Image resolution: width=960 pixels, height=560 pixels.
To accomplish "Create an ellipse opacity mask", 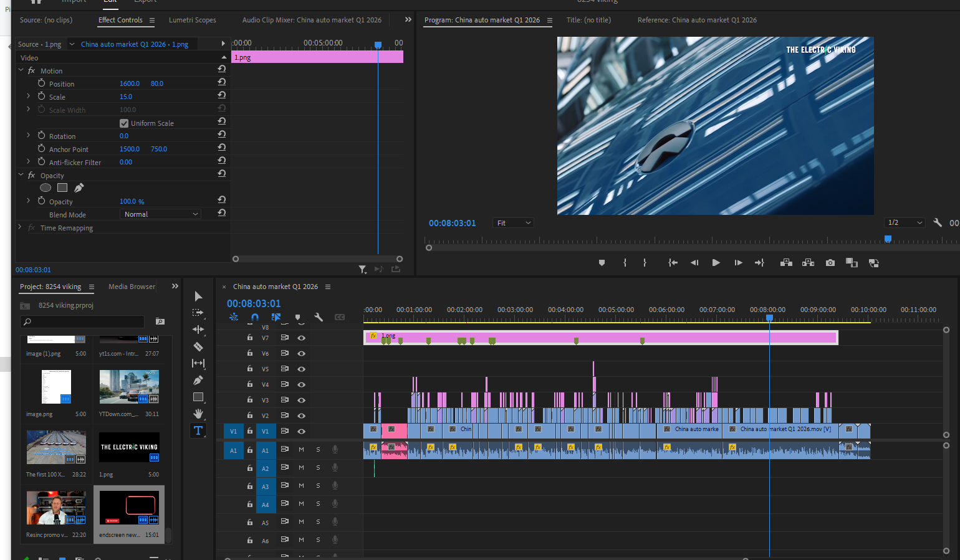I will point(45,187).
